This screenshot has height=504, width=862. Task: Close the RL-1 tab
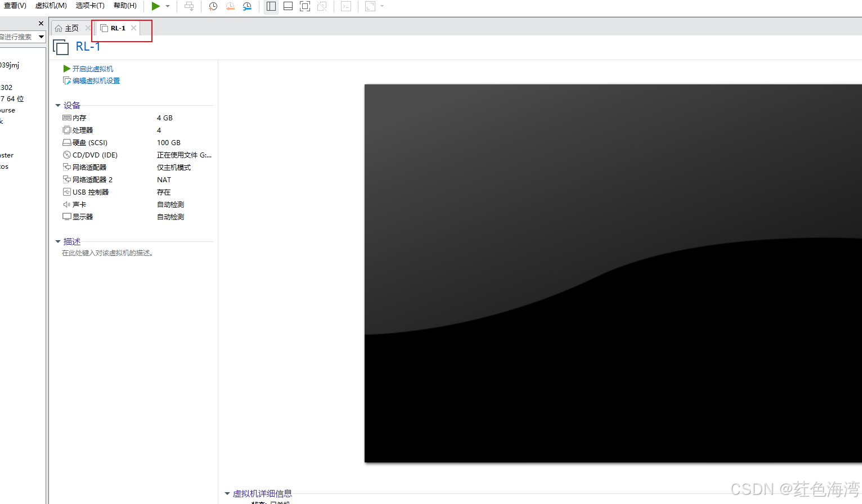pyautogui.click(x=133, y=28)
